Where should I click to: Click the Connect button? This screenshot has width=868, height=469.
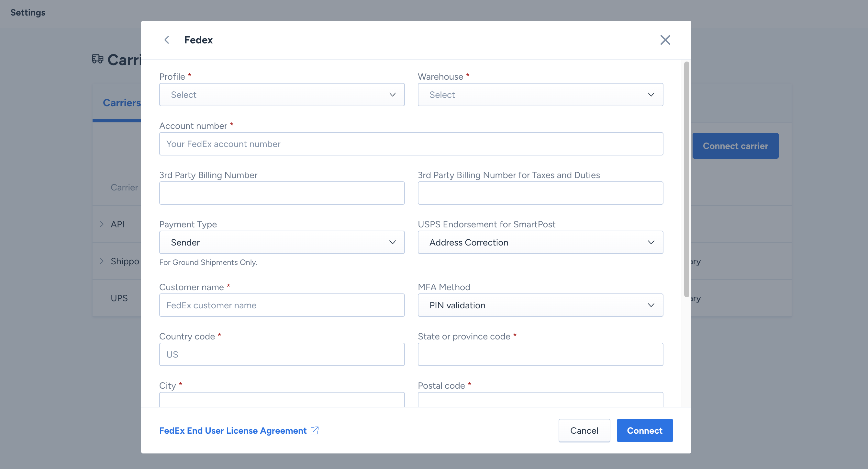(x=644, y=430)
